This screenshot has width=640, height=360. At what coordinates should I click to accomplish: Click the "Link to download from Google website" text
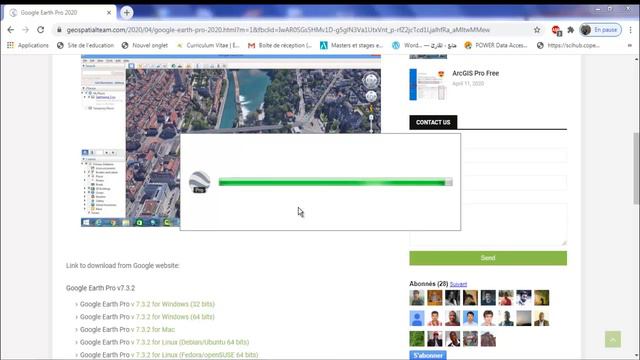122,265
